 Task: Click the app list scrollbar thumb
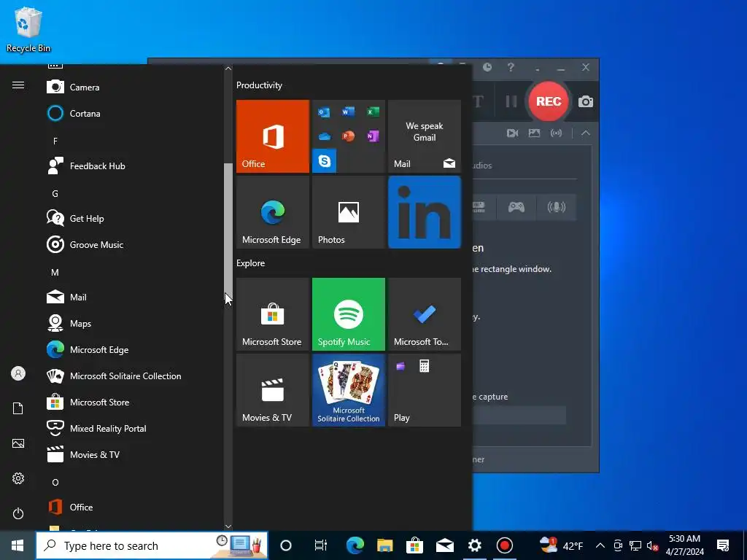228,231
